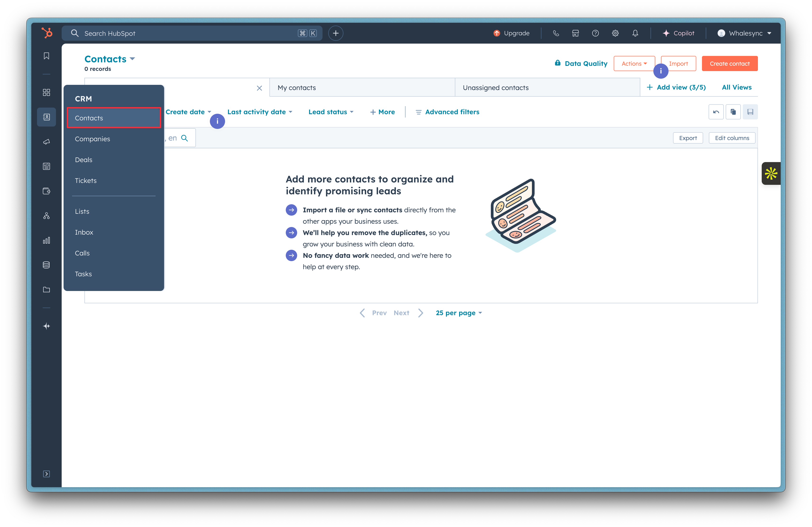Select Tasks in the CRM menu
This screenshot has width=812, height=527.
[114, 274]
